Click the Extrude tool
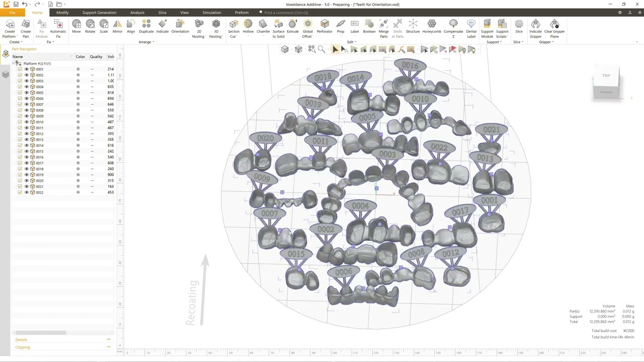Viewport: 644px width, 362px height. coord(293,27)
